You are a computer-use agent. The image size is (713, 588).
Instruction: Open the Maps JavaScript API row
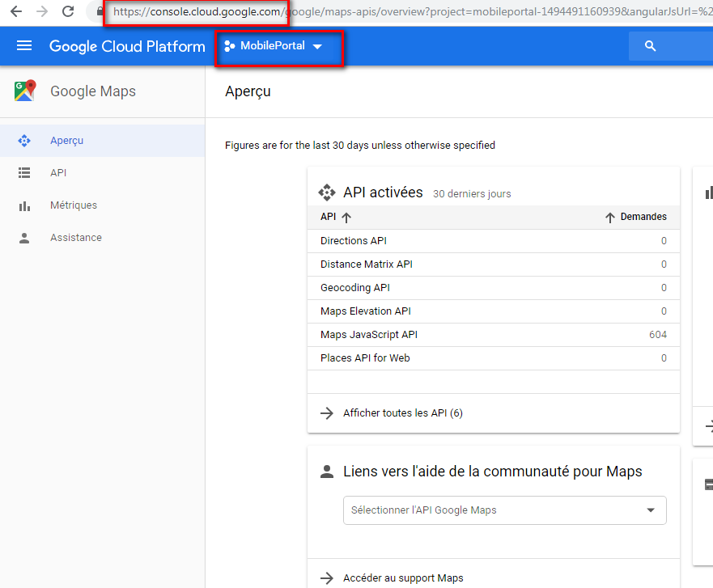click(x=369, y=335)
